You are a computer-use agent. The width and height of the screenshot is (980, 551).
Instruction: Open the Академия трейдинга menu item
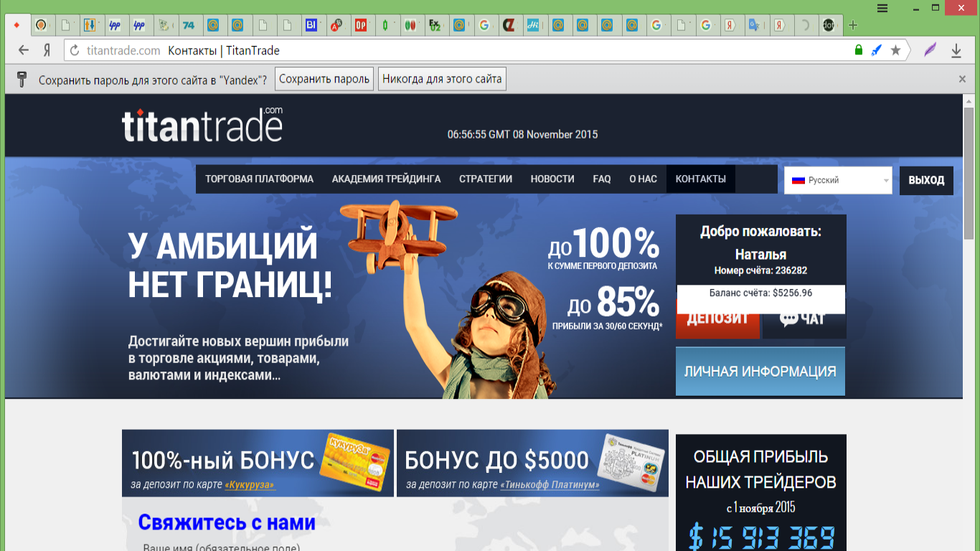click(386, 179)
